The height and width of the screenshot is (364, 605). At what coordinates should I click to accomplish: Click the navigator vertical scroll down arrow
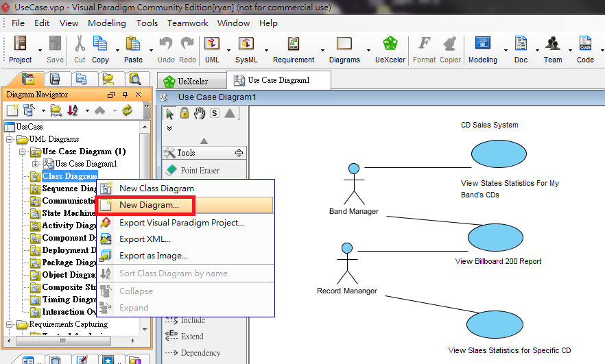(x=145, y=329)
